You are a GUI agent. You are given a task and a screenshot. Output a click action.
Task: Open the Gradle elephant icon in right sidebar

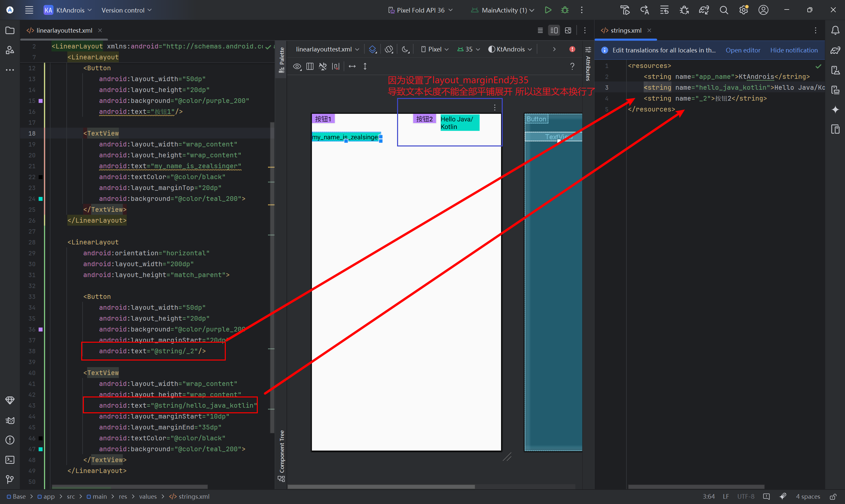tap(835, 50)
